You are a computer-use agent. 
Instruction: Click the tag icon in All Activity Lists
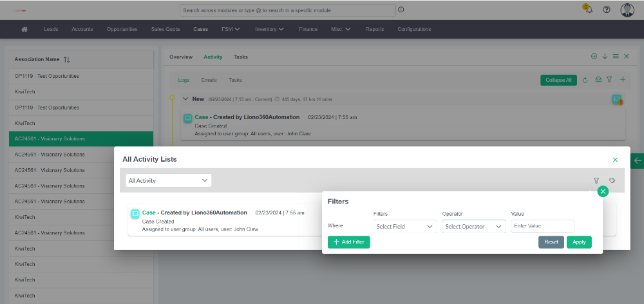tap(612, 181)
